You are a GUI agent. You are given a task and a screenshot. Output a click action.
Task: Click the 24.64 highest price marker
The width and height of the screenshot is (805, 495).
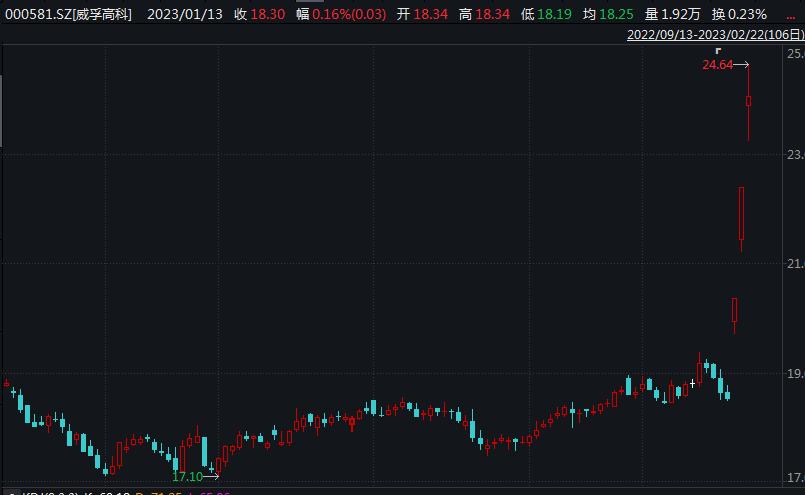[x=717, y=65]
